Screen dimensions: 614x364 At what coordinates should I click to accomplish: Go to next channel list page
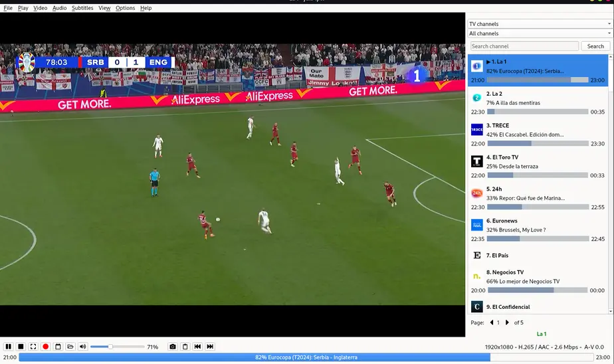click(507, 323)
